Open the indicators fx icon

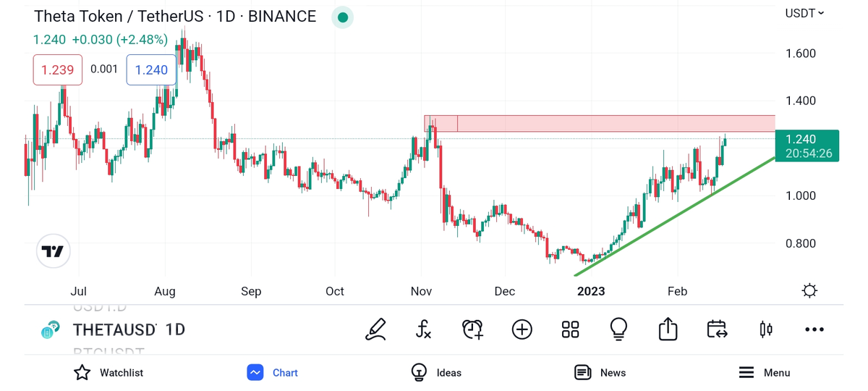click(x=424, y=329)
